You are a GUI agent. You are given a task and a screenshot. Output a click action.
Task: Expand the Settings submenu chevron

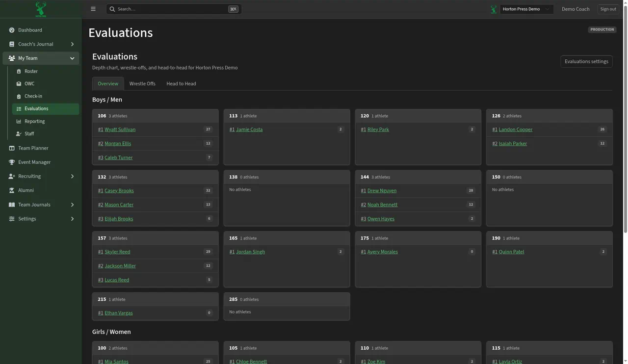tap(72, 219)
